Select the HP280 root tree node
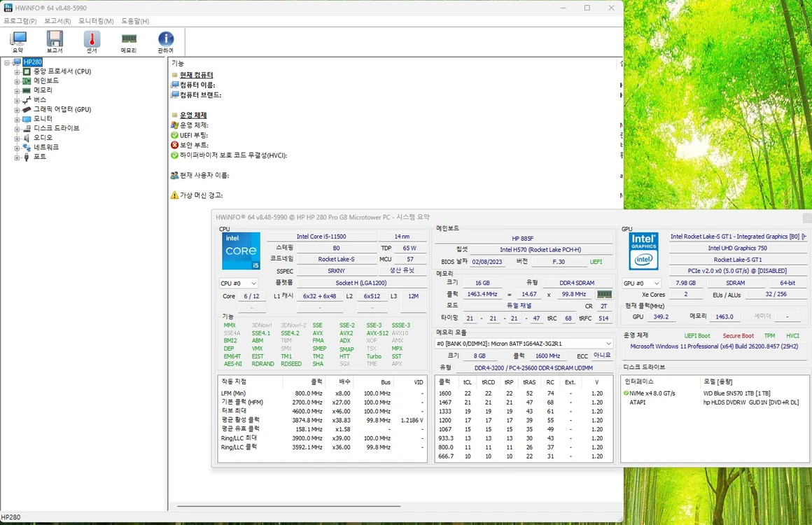The image size is (812, 525). point(33,62)
